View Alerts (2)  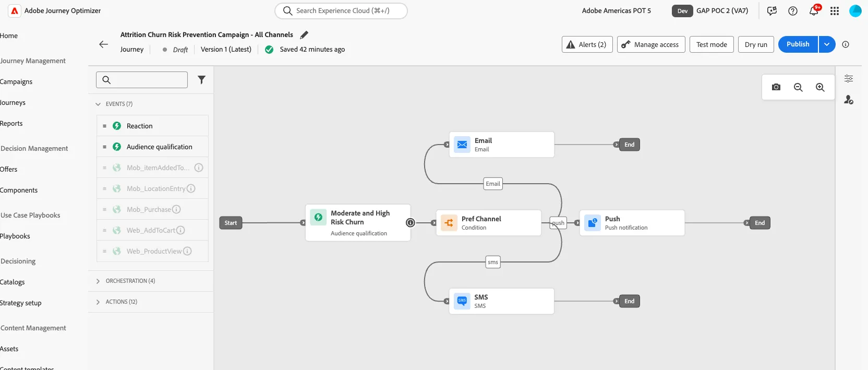[587, 44]
